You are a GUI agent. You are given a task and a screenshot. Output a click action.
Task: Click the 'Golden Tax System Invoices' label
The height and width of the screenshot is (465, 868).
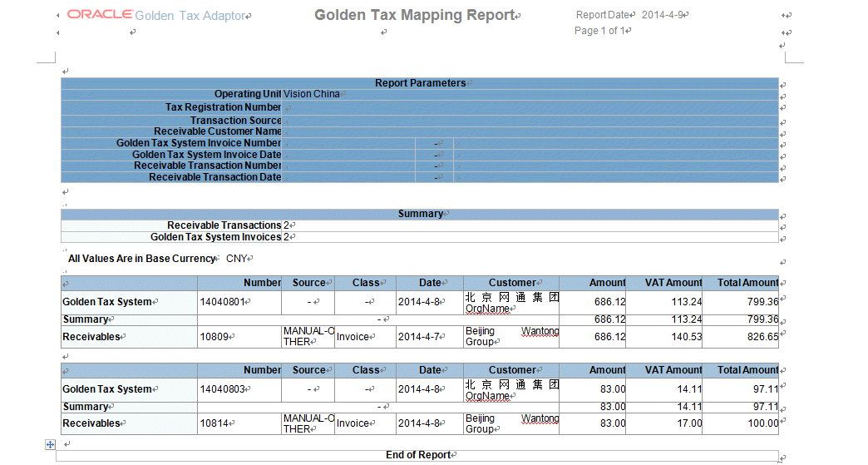[x=216, y=237]
